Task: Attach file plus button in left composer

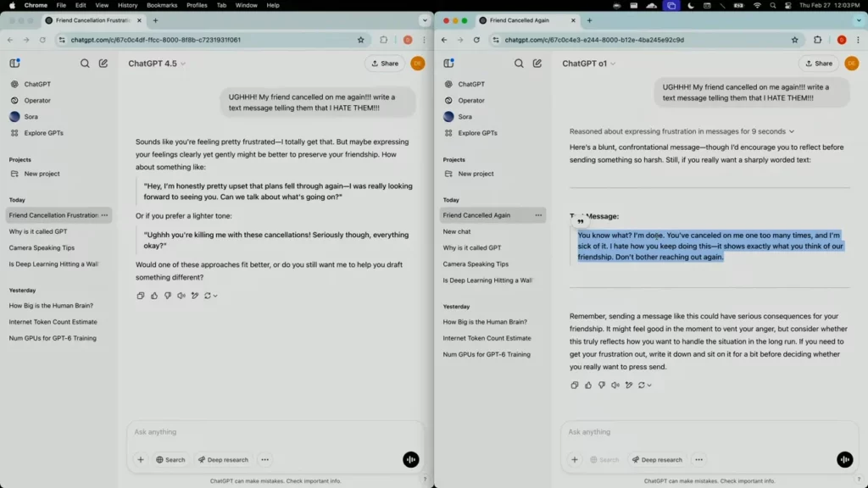Action: (x=141, y=459)
